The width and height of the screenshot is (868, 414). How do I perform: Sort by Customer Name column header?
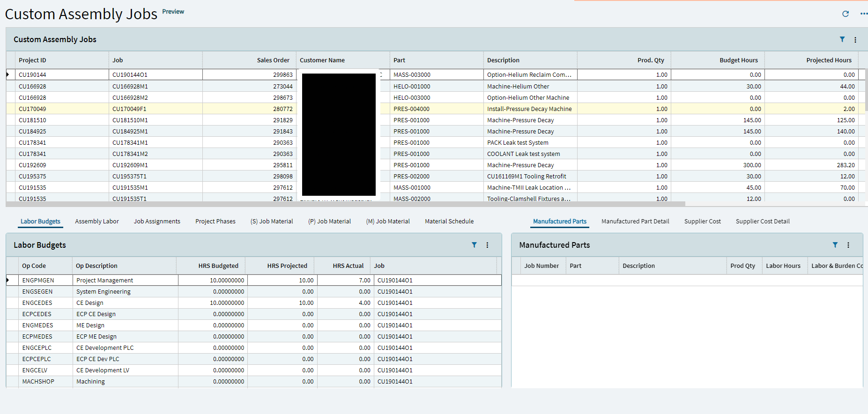(x=343, y=60)
